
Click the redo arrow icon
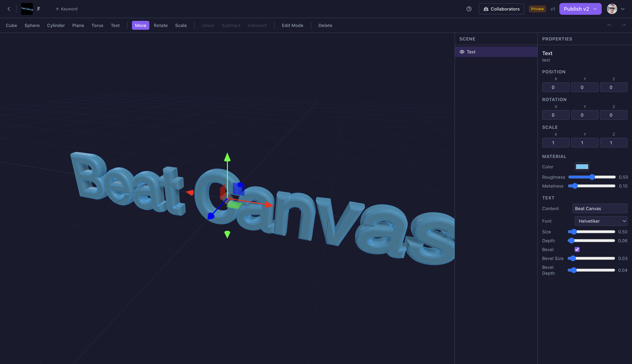[623, 25]
